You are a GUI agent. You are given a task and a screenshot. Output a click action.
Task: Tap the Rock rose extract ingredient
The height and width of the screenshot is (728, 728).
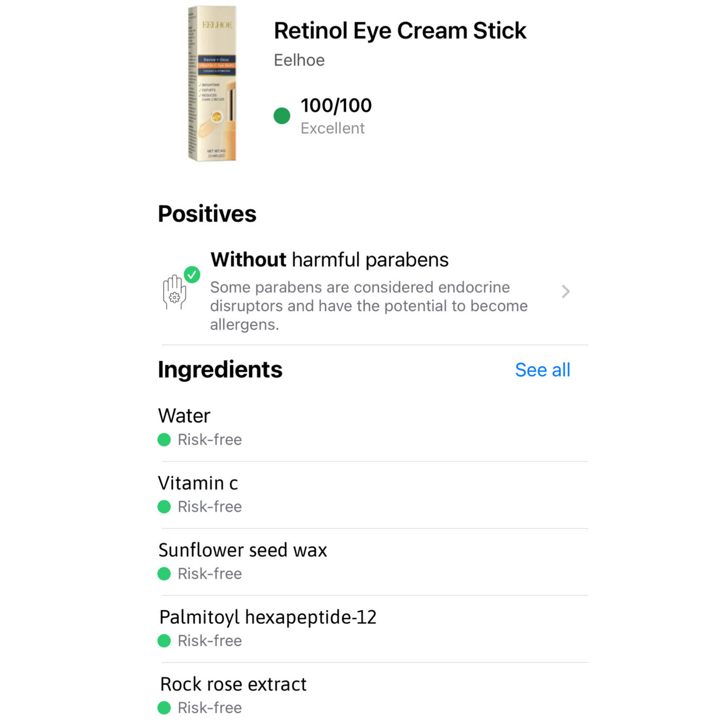click(233, 684)
